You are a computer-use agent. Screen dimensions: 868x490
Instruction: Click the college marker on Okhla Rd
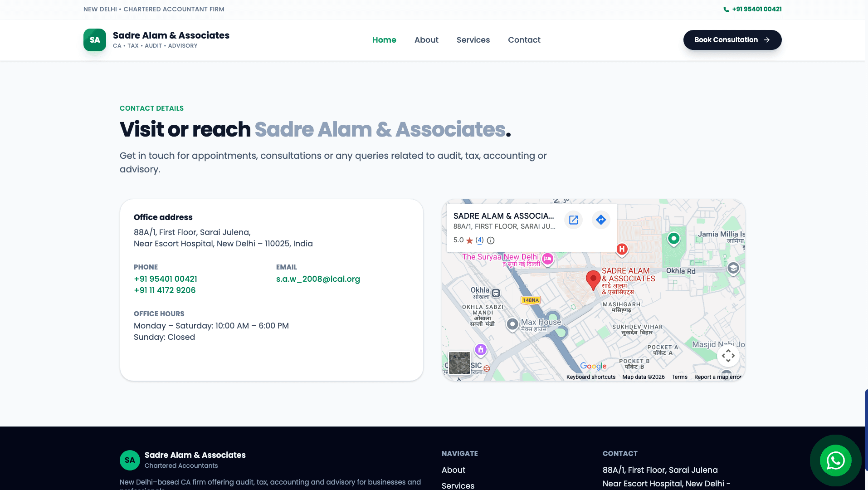[x=733, y=269]
